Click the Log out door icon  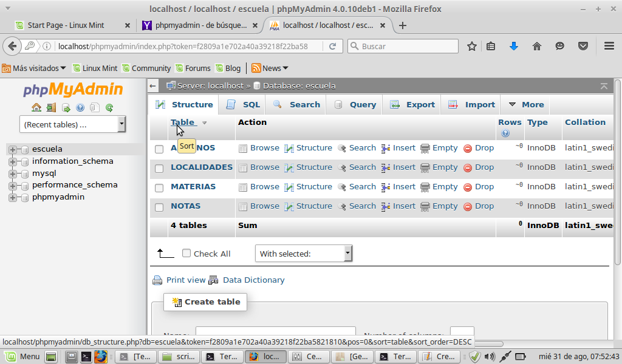[x=51, y=108]
